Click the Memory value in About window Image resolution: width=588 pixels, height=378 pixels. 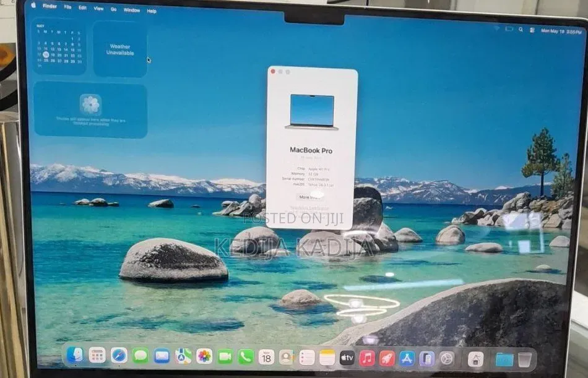(313, 174)
